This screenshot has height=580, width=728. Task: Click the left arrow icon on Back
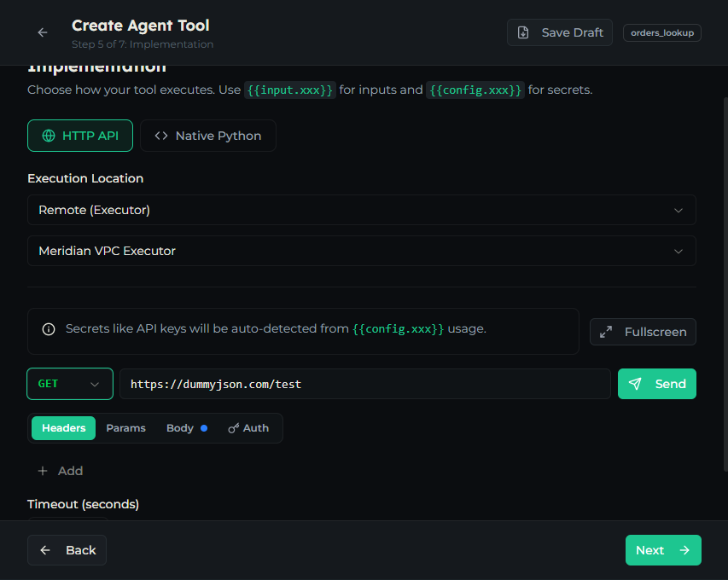[x=45, y=550]
